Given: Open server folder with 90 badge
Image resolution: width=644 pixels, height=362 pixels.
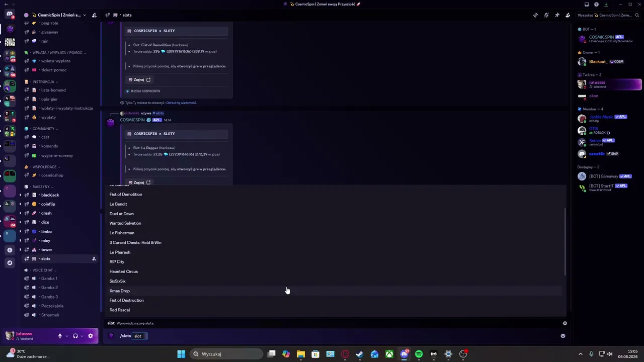Looking at the screenshot, I should (x=10, y=71).
